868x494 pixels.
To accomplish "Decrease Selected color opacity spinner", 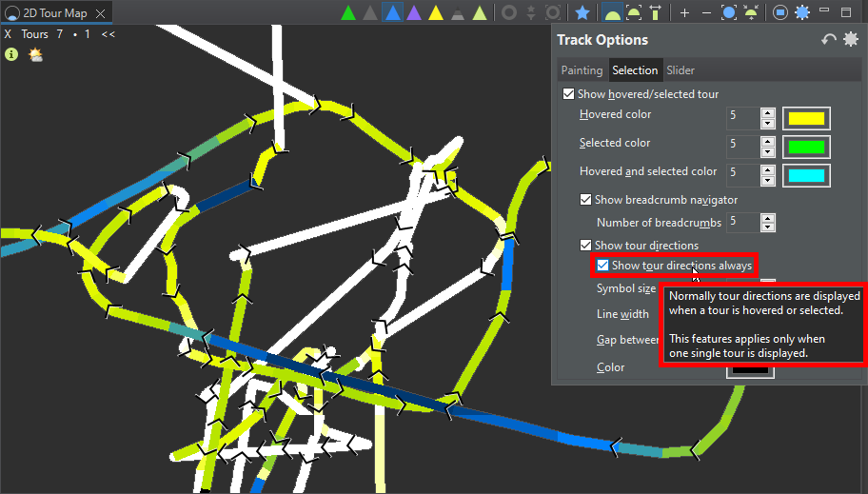I will [x=767, y=151].
